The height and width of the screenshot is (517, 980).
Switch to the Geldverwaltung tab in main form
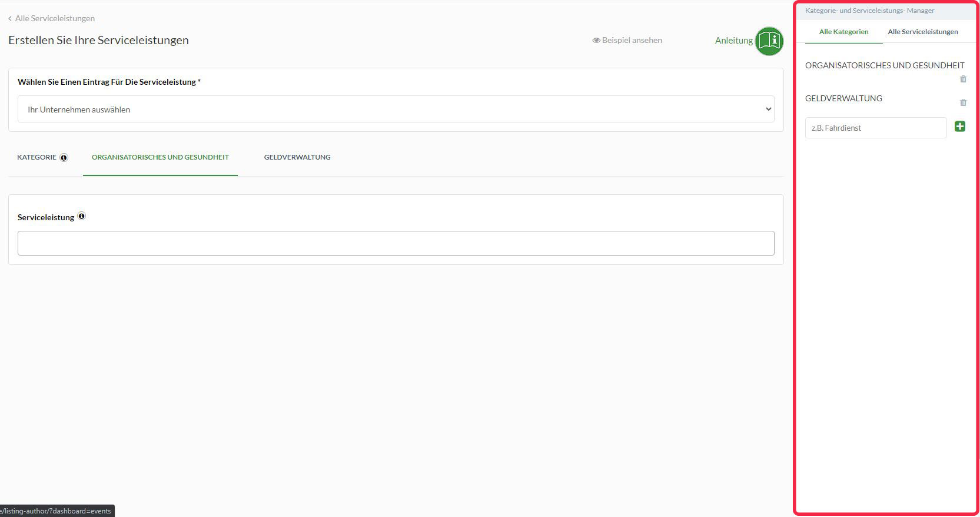coord(297,157)
